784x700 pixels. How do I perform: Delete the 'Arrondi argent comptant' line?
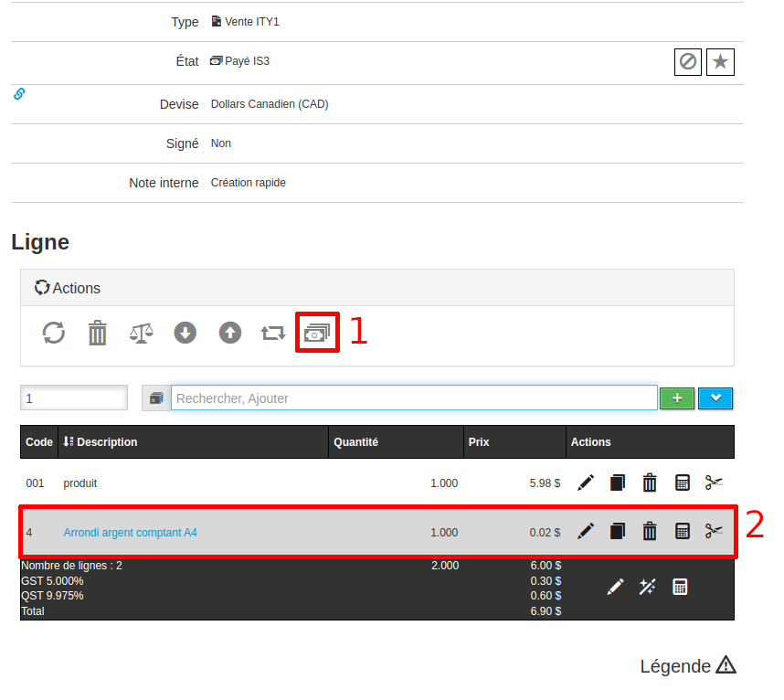coord(650,531)
